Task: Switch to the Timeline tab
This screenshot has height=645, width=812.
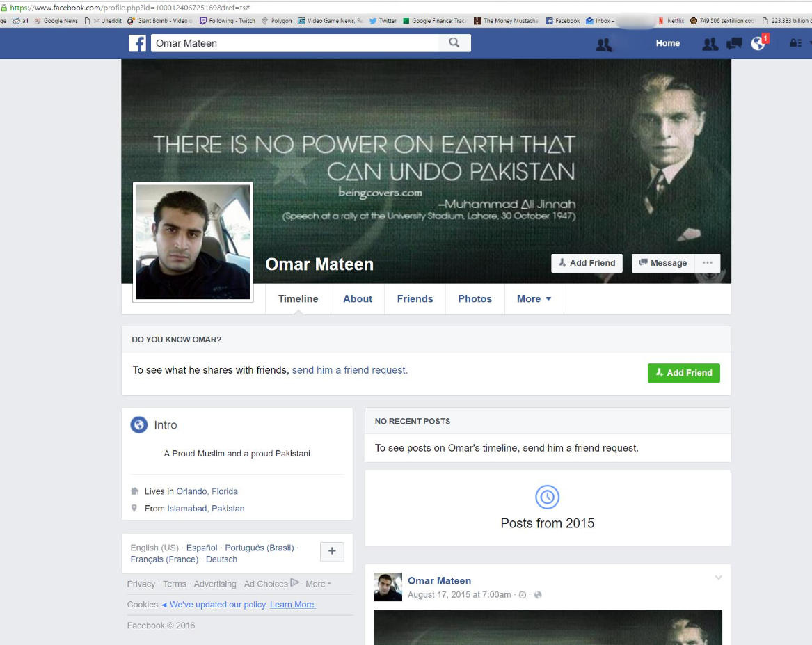Action: [x=298, y=298]
